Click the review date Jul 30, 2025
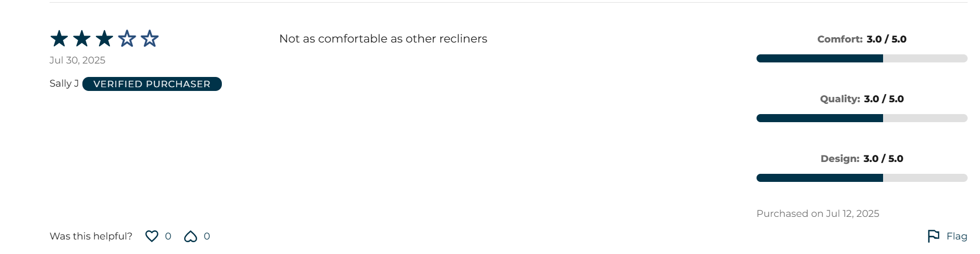The height and width of the screenshot is (254, 980). tap(78, 60)
